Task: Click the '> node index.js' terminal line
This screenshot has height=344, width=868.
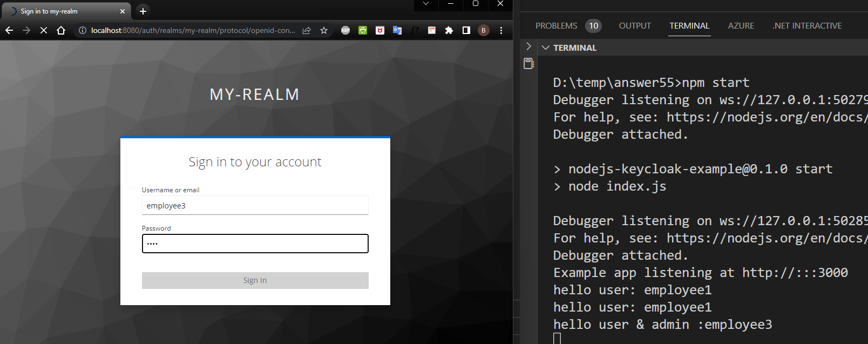Action: 609,186
